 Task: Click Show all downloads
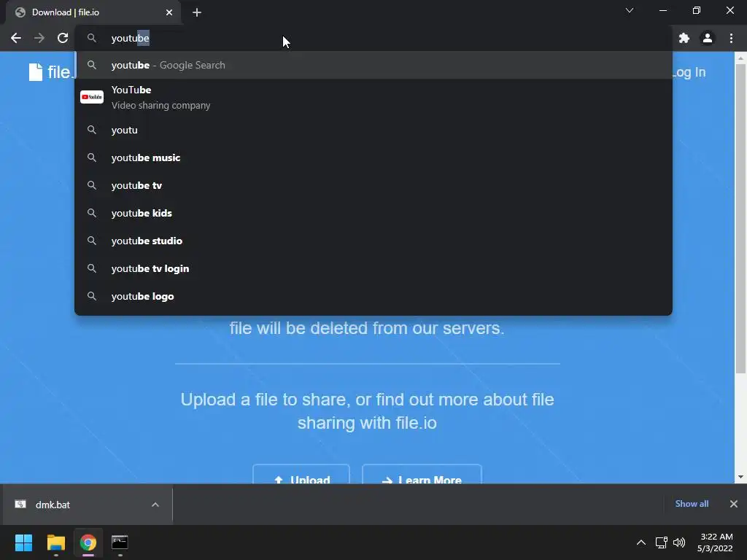(692, 504)
